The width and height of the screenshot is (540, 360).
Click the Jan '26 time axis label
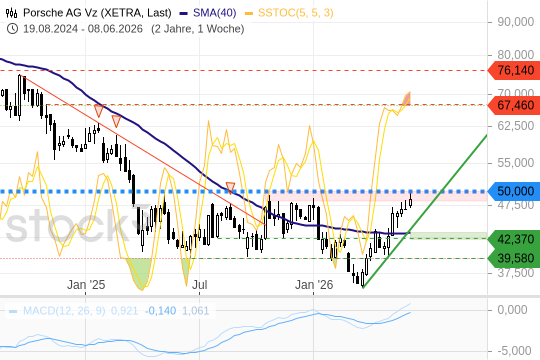(x=314, y=285)
